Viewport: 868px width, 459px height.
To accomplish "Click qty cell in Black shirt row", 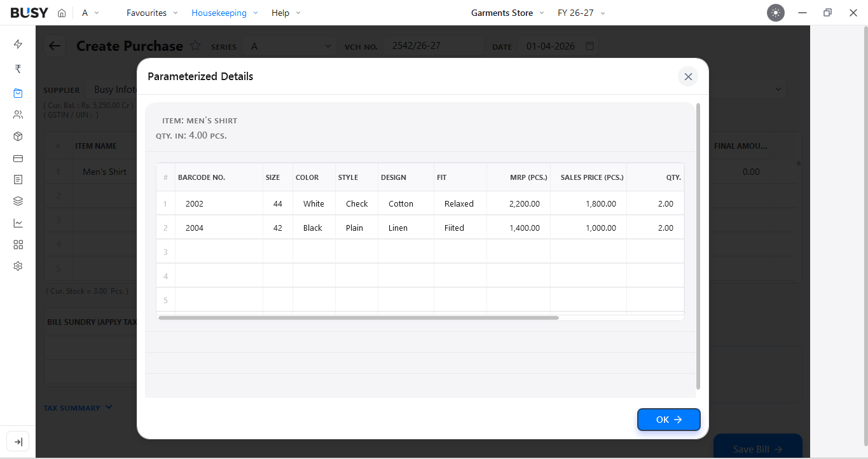I will 656,228.
